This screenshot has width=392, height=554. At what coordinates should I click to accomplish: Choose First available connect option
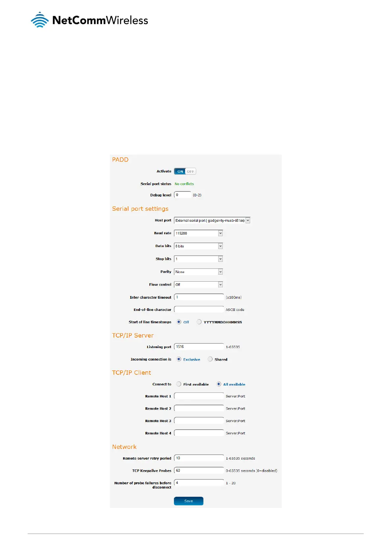(179, 384)
